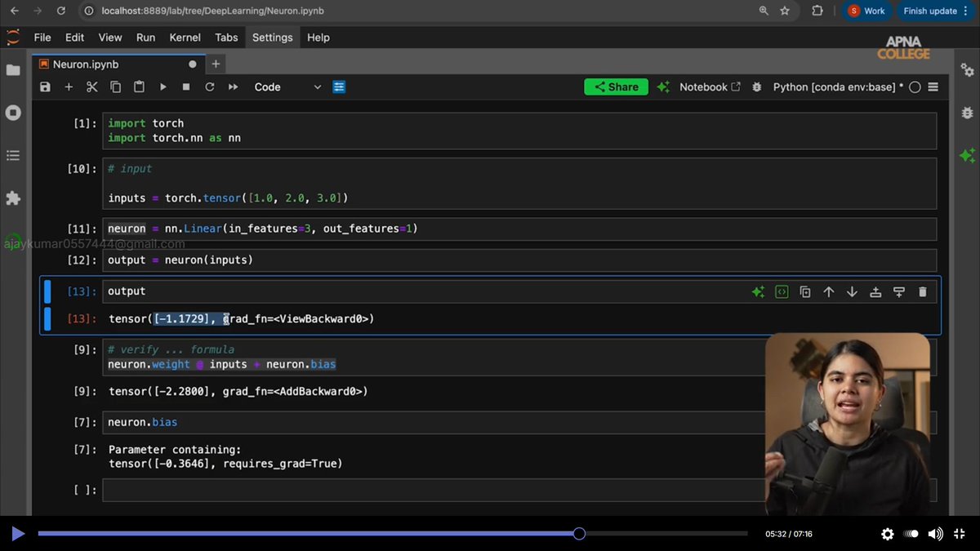
Task: Play the video with the play button
Action: 18,534
